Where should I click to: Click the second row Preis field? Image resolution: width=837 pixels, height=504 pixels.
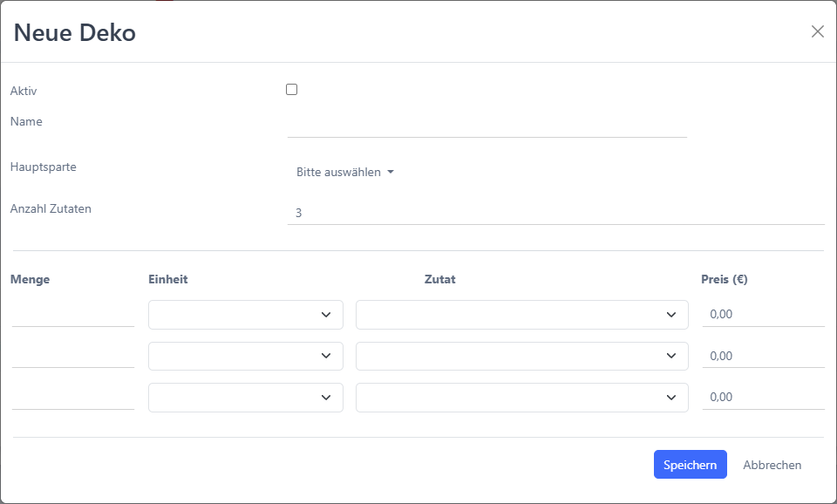[764, 356]
